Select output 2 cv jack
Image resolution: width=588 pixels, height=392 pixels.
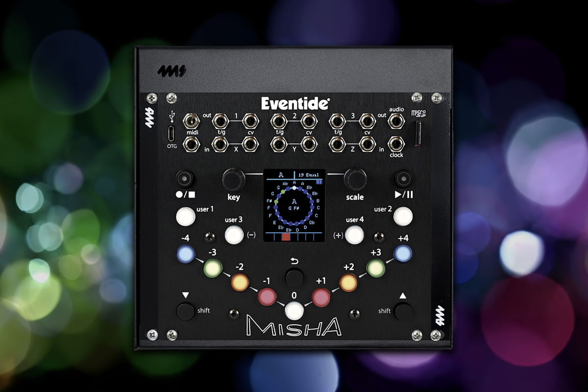309,120
